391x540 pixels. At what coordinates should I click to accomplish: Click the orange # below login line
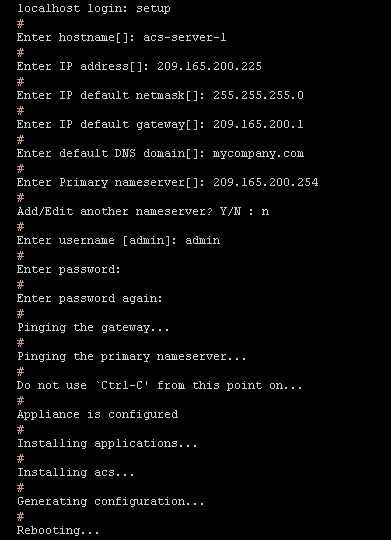(20, 23)
